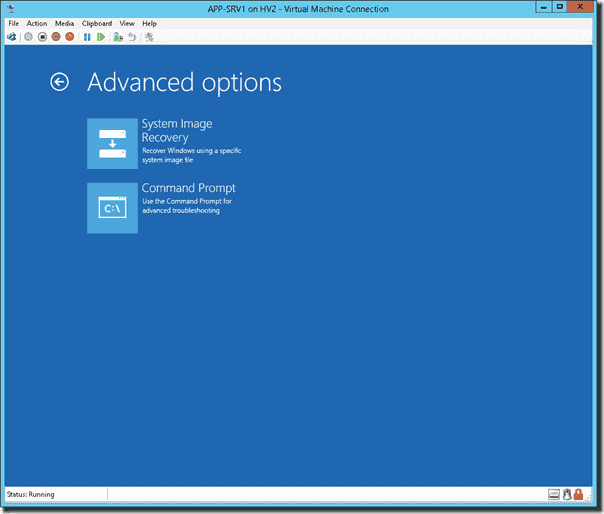
Task: Click the lock icon in status bar
Action: [x=578, y=494]
